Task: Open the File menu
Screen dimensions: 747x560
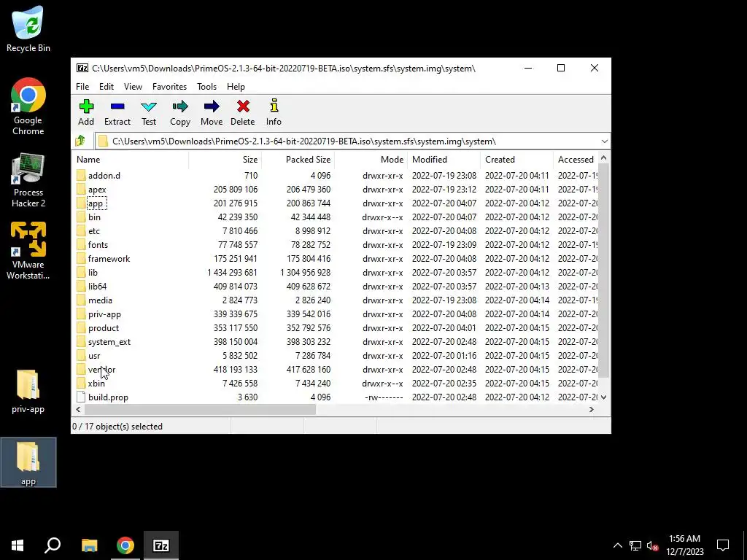Action: (82, 87)
